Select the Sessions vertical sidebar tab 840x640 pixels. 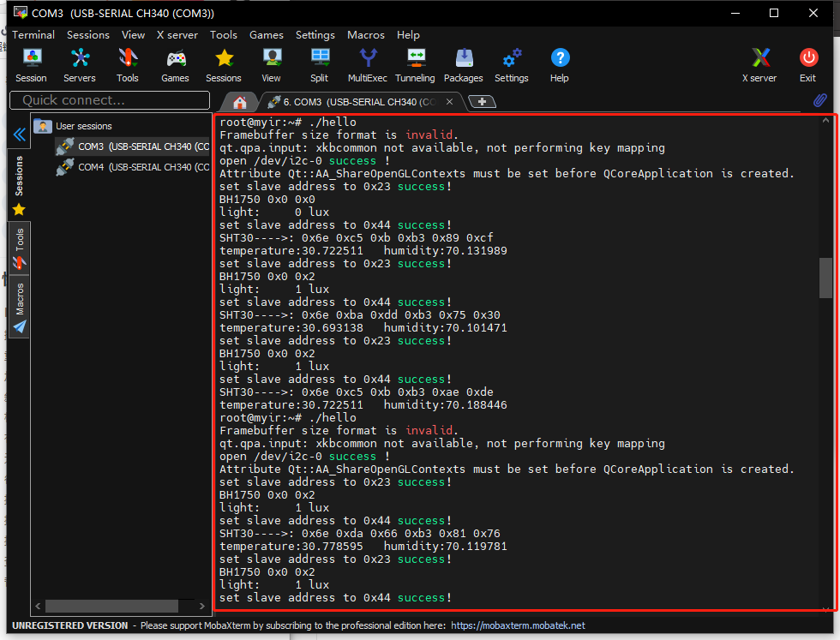coord(19,176)
